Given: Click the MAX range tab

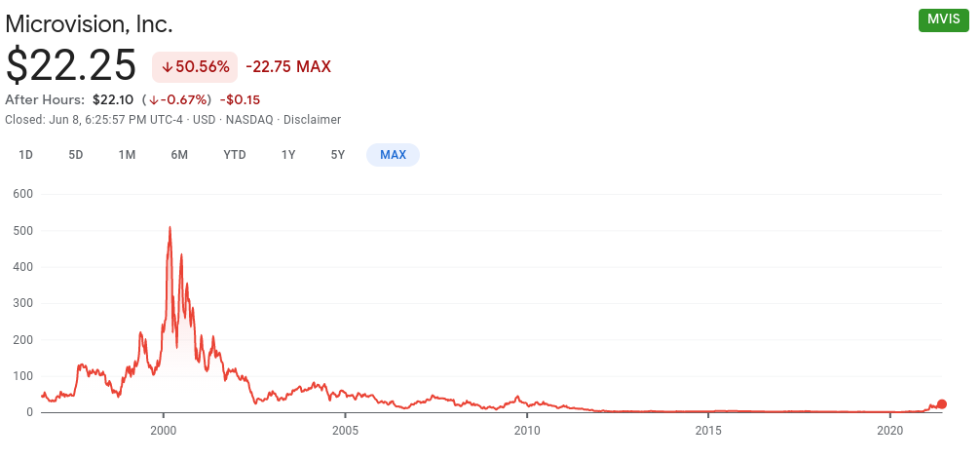Looking at the screenshot, I should tap(393, 155).
